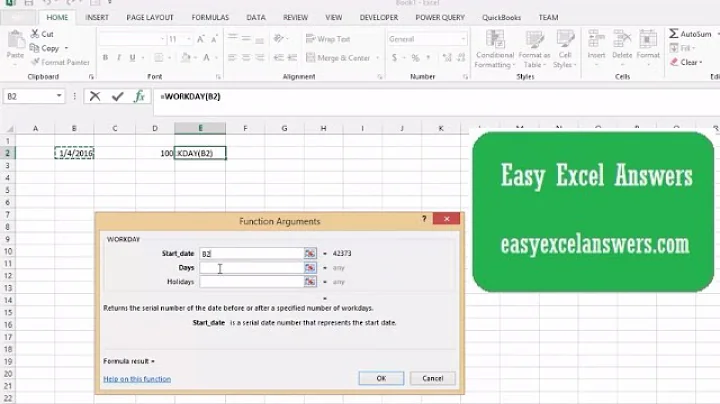Open the PAGE LAYOUT tab

point(150,17)
